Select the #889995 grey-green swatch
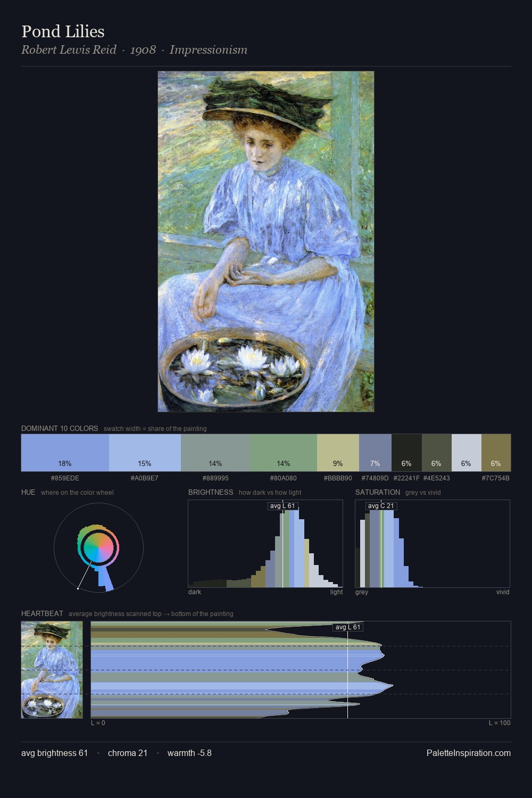The width and height of the screenshot is (532, 798). click(215, 453)
